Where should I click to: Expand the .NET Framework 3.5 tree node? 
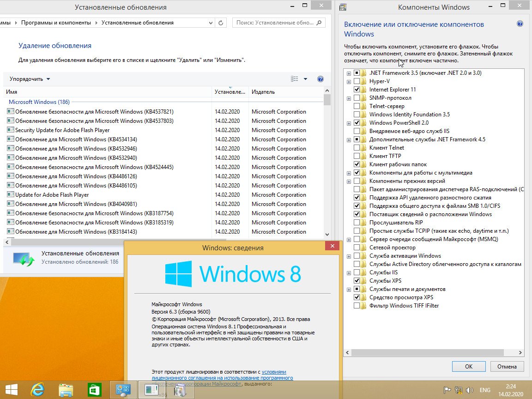349,73
